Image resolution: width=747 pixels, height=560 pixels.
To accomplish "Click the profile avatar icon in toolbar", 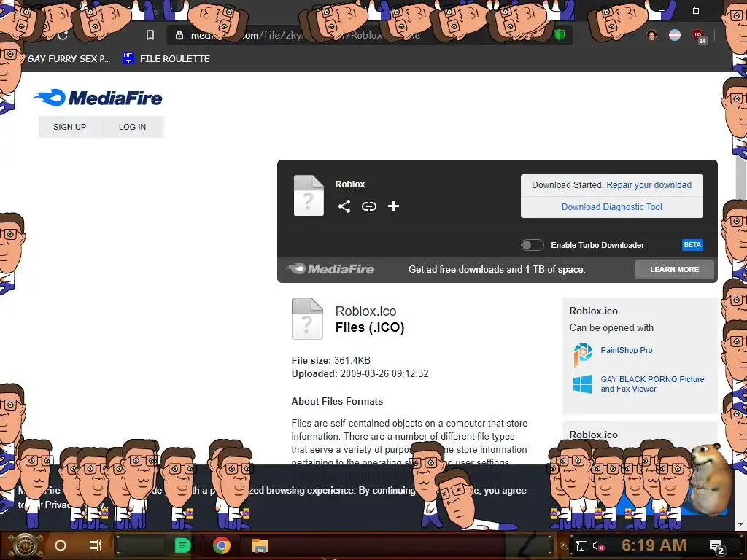I will 651,35.
